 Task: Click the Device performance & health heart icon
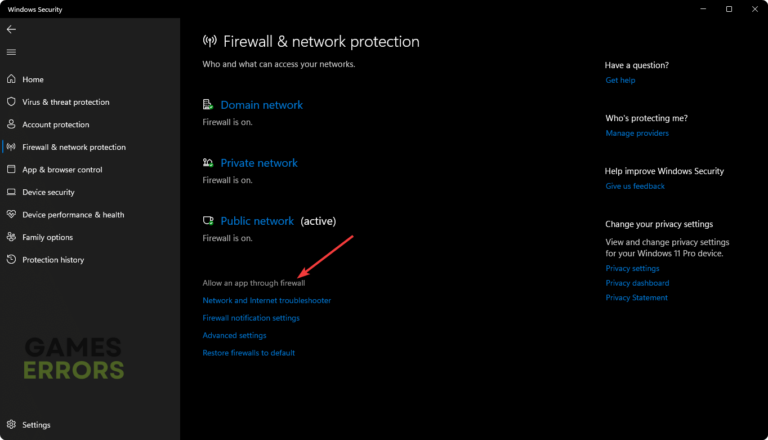click(12, 215)
